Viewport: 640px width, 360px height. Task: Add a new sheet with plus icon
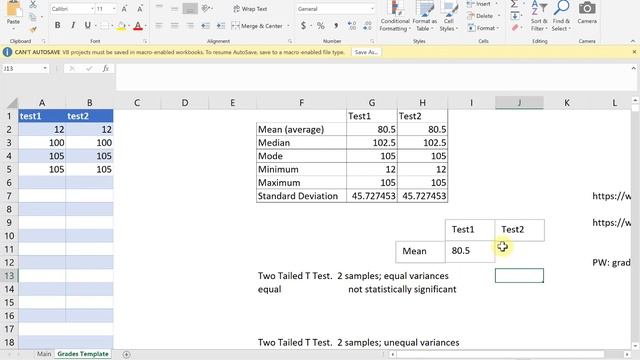[127, 354]
